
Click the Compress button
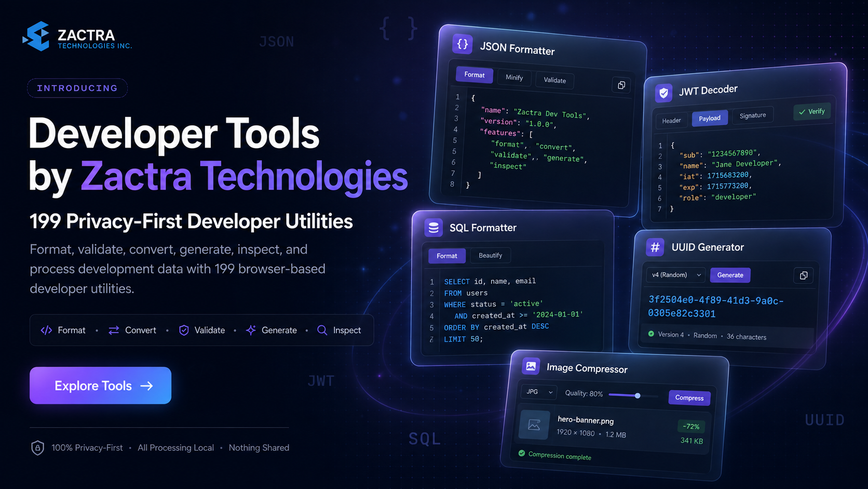pyautogui.click(x=689, y=398)
